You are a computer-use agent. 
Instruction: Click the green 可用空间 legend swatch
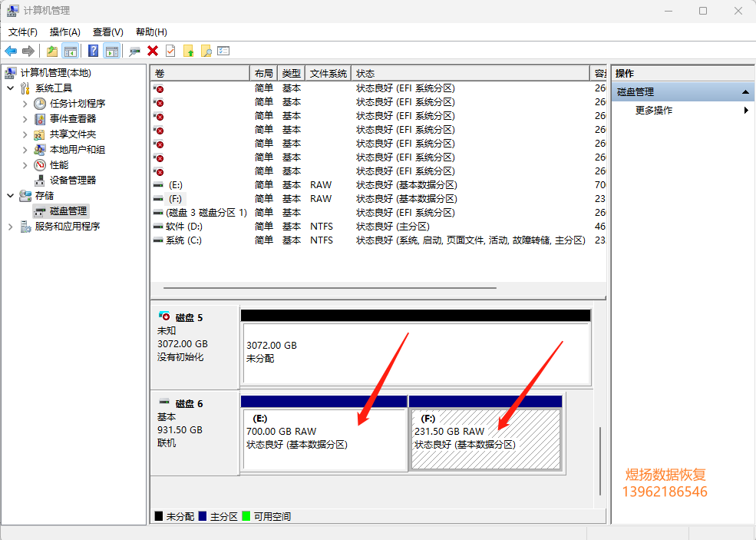246,516
